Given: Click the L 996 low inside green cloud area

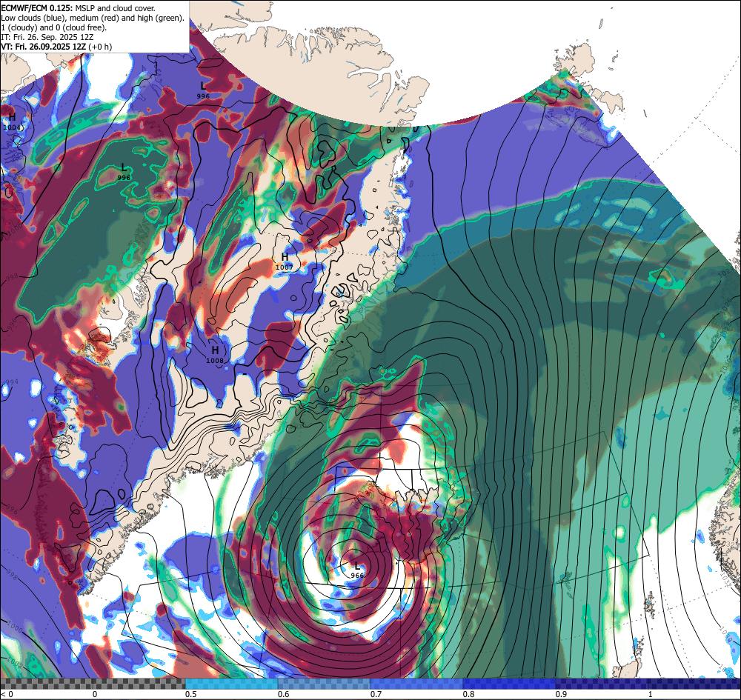Looking at the screenshot, I should click(124, 172).
